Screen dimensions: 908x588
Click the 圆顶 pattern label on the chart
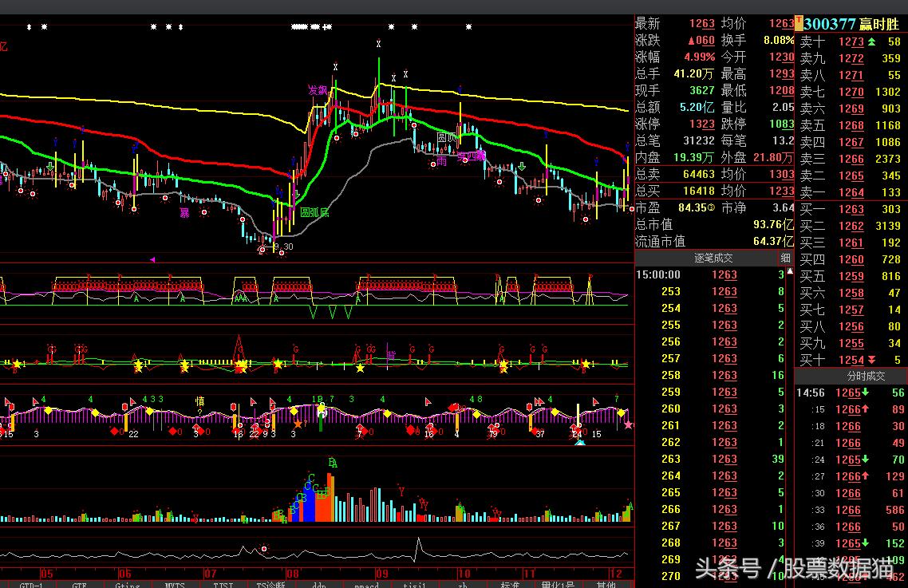point(446,137)
